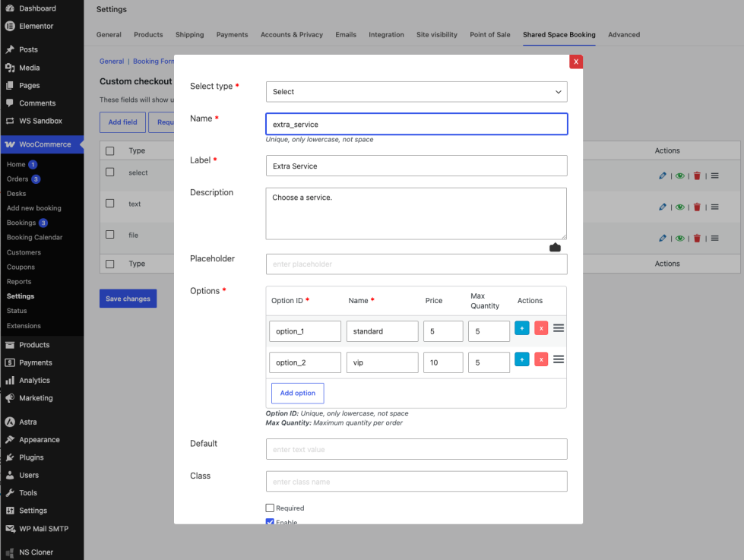744x560 pixels.
Task: Open Add new booking submenu link
Action: tap(33, 208)
